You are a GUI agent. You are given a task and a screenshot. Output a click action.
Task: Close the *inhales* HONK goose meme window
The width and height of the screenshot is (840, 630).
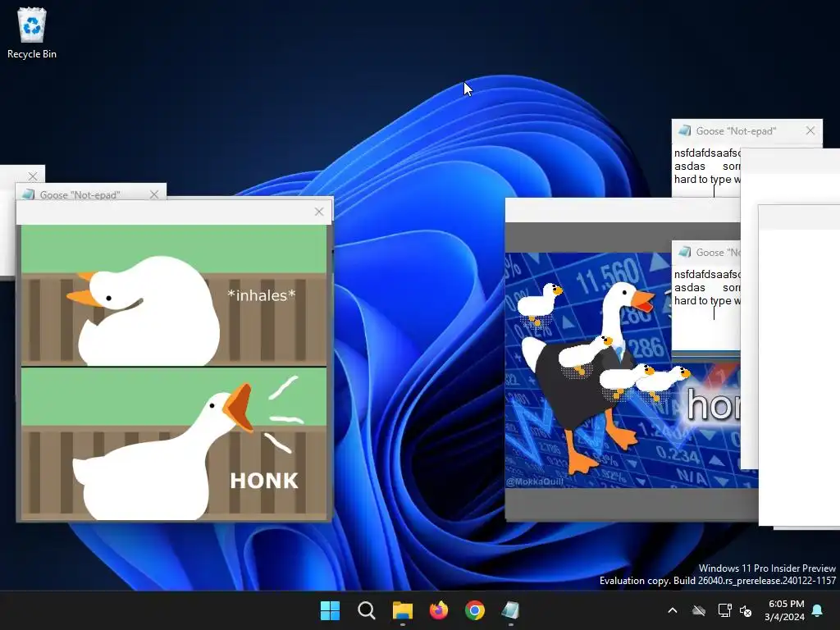click(319, 212)
